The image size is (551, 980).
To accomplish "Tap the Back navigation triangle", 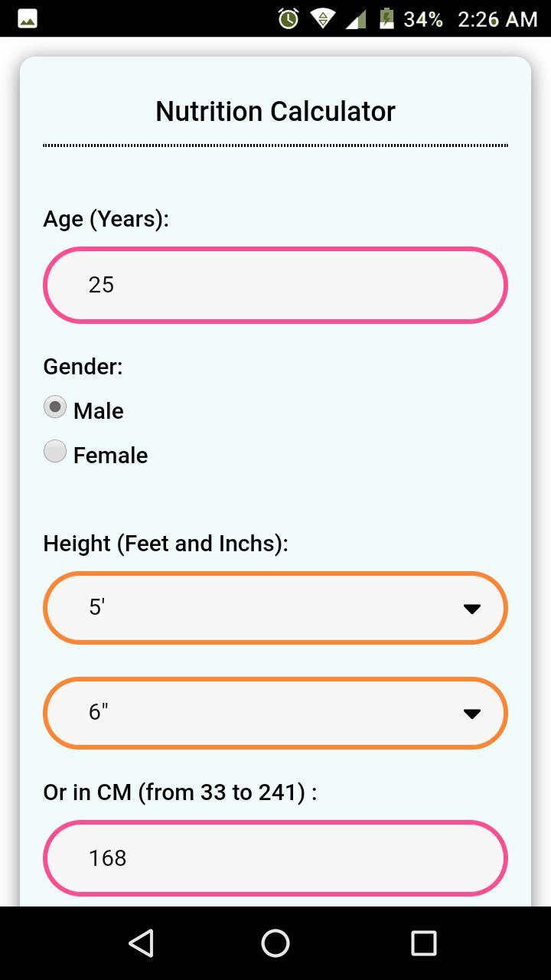I will tap(141, 943).
